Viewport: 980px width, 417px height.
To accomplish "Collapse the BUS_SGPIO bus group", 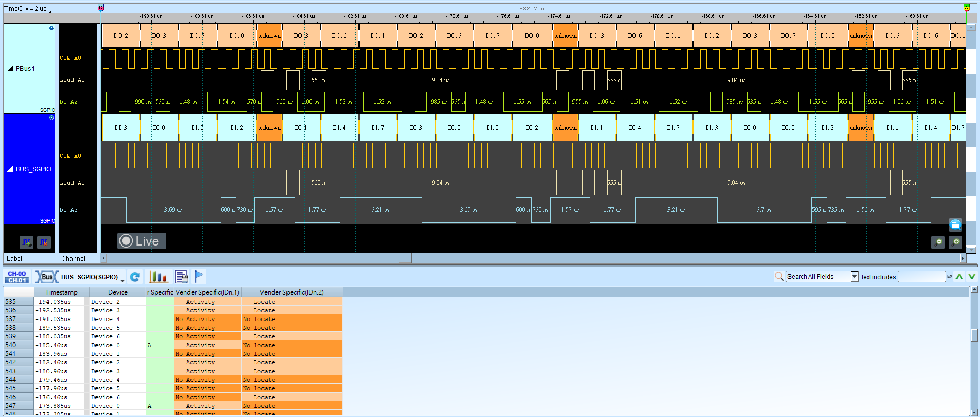I will (10, 169).
